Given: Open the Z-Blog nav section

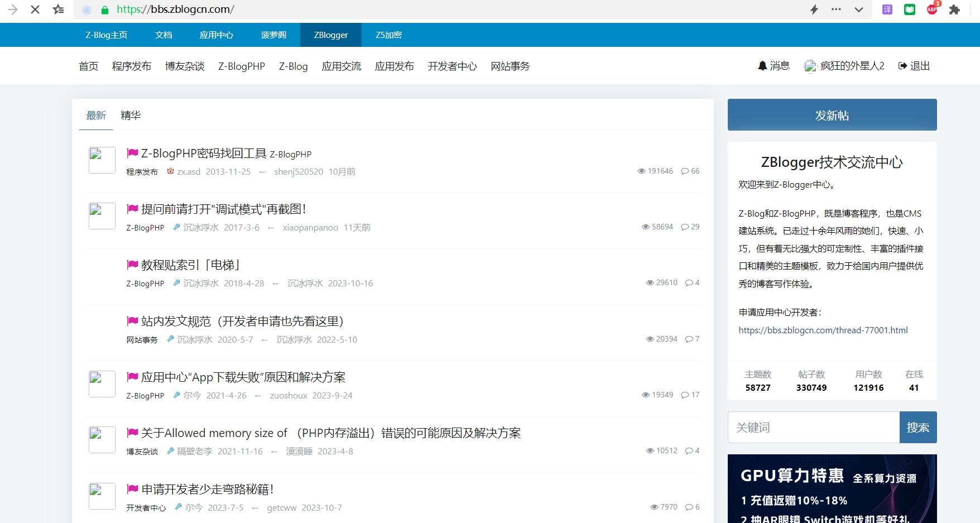Looking at the screenshot, I should [x=294, y=66].
